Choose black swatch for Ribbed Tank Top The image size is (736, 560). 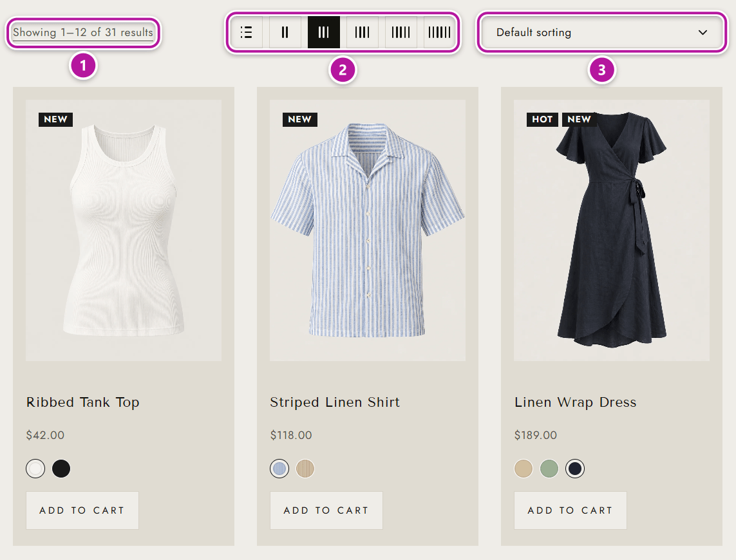[x=61, y=469]
